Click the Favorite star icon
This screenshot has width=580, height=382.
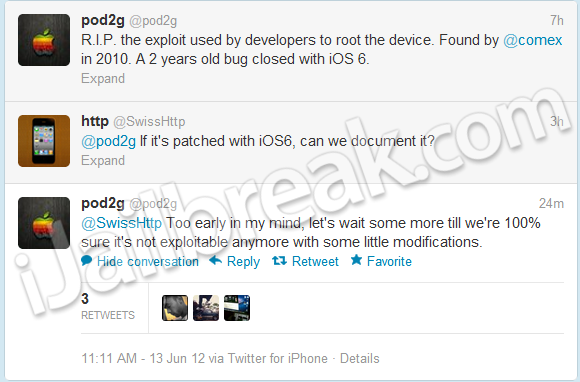356,260
